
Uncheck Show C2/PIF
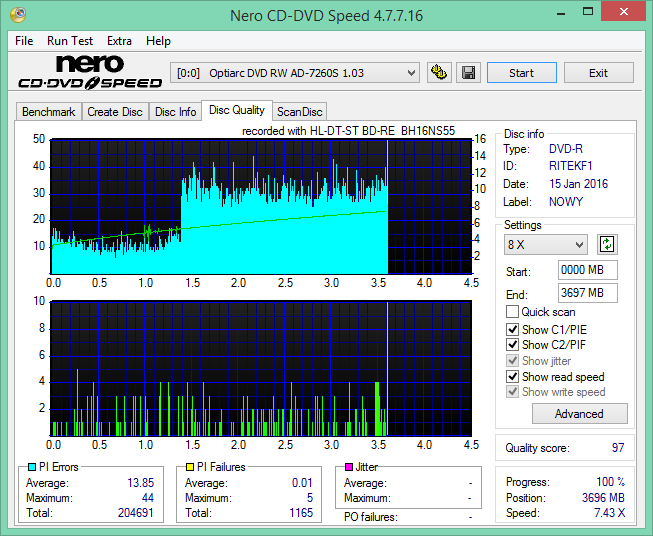(512, 345)
